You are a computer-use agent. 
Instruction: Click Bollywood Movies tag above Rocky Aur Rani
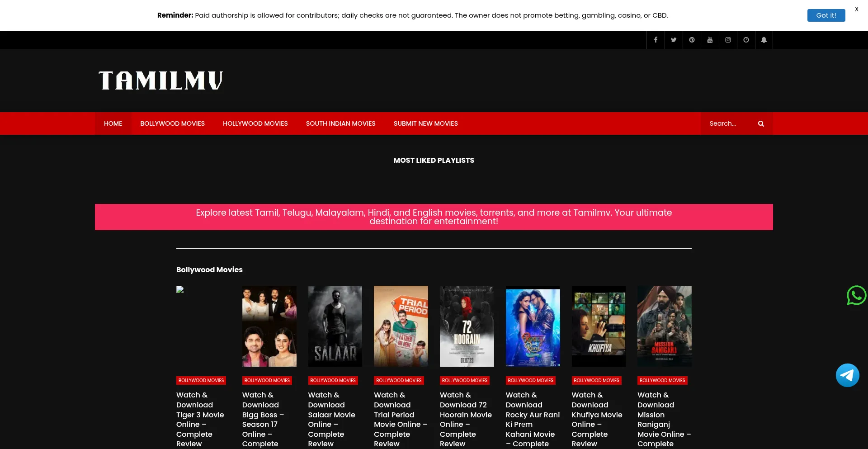(x=531, y=380)
